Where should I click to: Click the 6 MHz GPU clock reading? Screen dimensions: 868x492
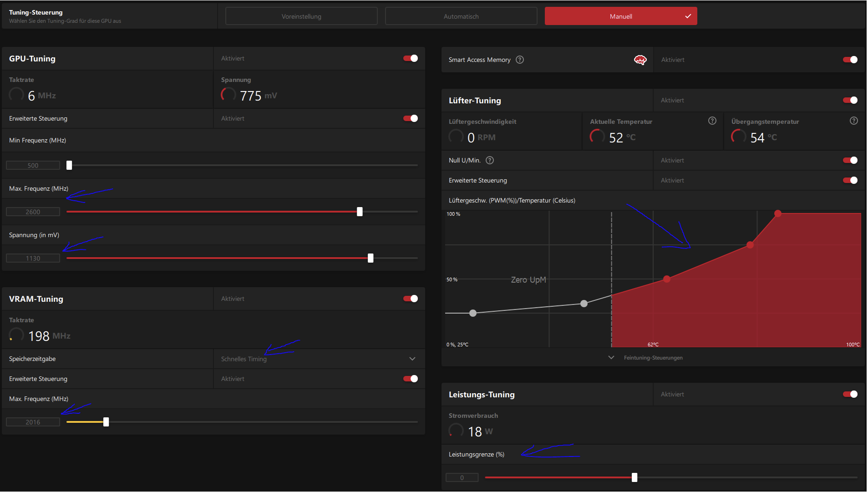point(42,96)
